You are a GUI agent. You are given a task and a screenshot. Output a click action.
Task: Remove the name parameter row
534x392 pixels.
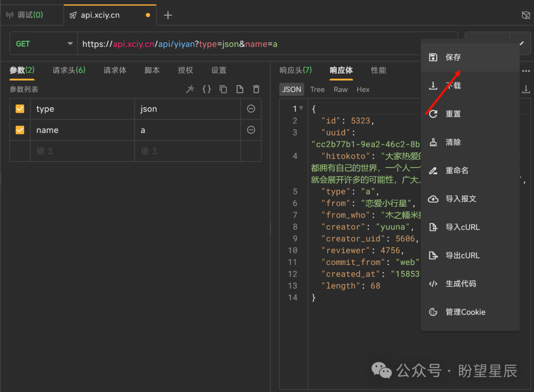coord(251,130)
